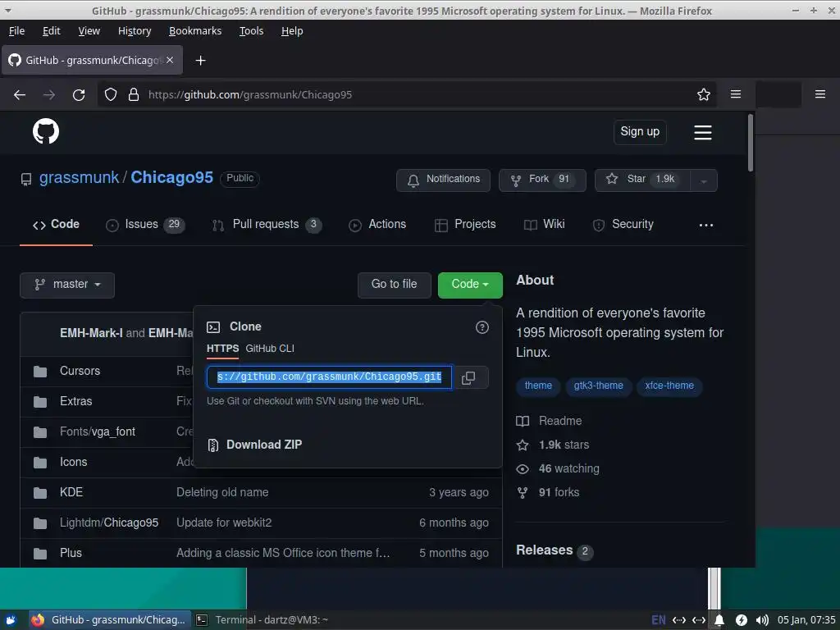Viewport: 840px width, 630px height.
Task: Click the gtk3-theme topic tag
Action: click(598, 386)
